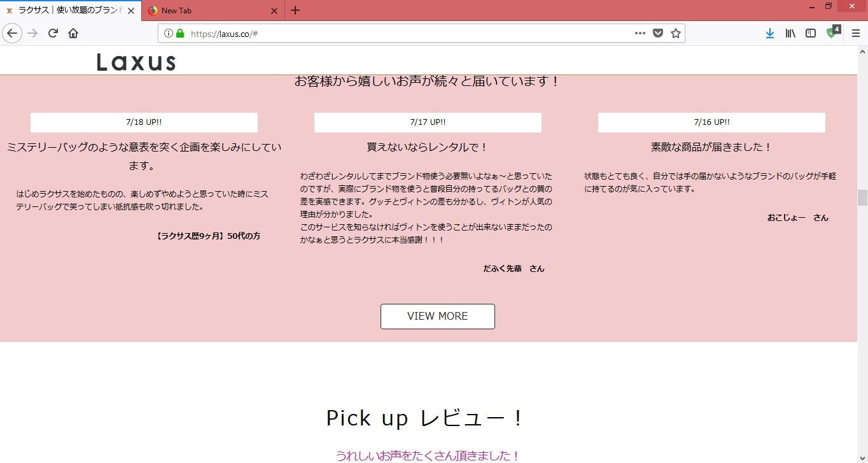Open the green shield extension icon
Image resolution: width=868 pixels, height=463 pixels.
coord(832,33)
